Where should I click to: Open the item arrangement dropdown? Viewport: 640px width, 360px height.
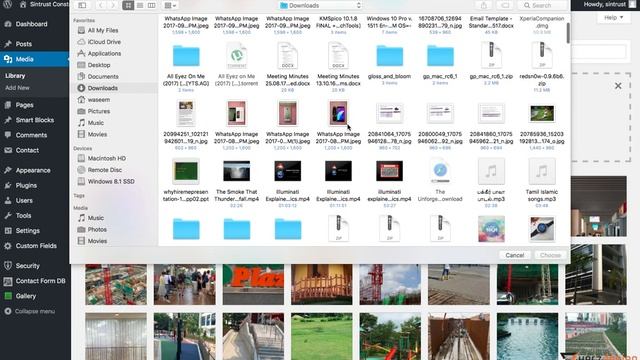pos(170,5)
